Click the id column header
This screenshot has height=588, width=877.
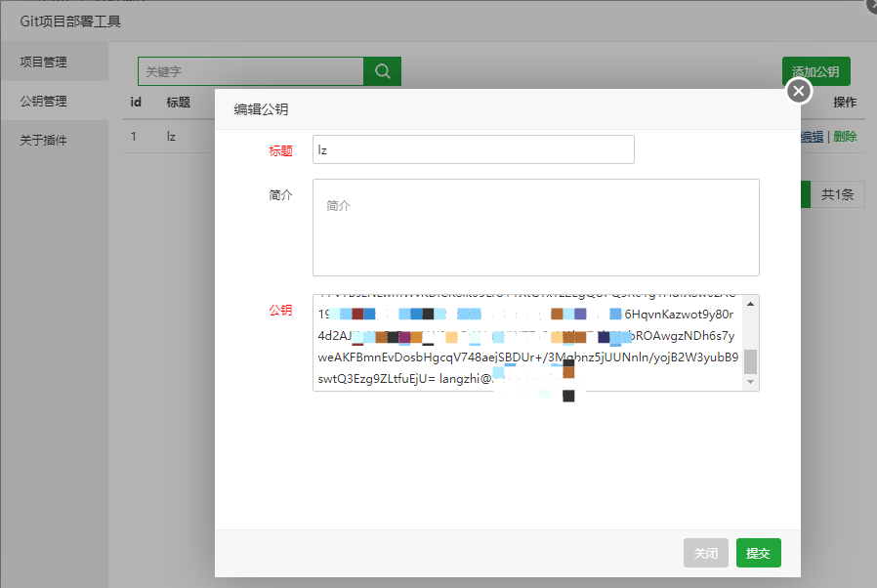click(x=136, y=102)
